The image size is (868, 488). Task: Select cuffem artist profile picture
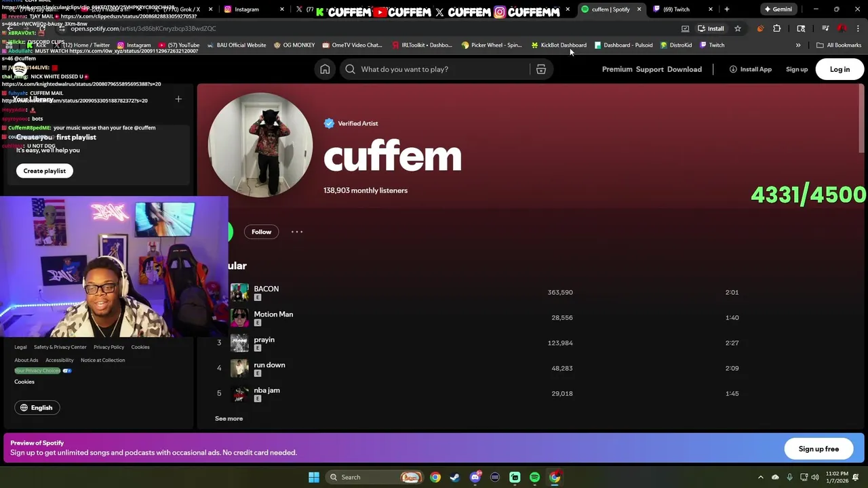point(260,145)
